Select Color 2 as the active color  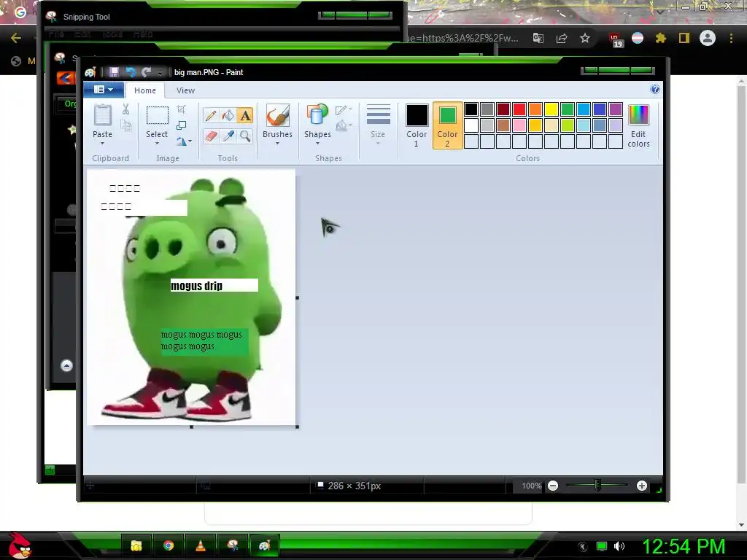click(x=447, y=125)
